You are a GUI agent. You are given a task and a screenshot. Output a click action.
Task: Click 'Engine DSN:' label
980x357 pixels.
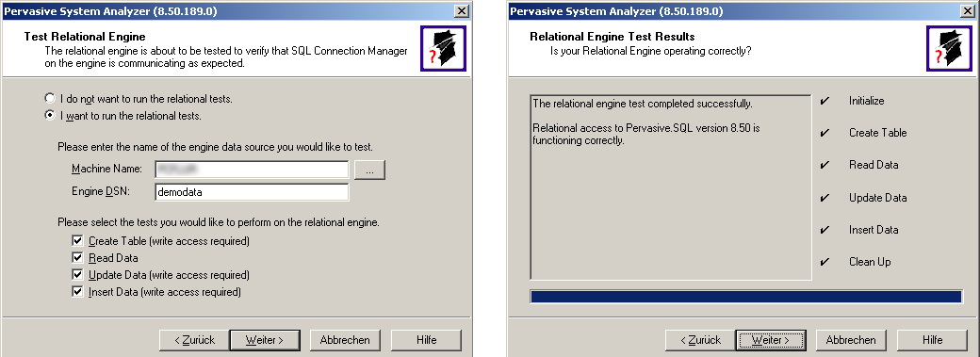click(101, 192)
